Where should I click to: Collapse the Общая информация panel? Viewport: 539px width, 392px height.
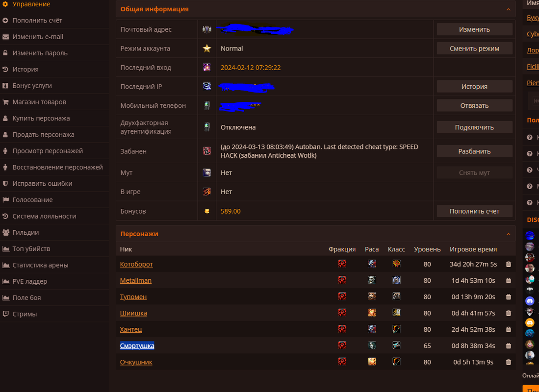click(x=509, y=9)
